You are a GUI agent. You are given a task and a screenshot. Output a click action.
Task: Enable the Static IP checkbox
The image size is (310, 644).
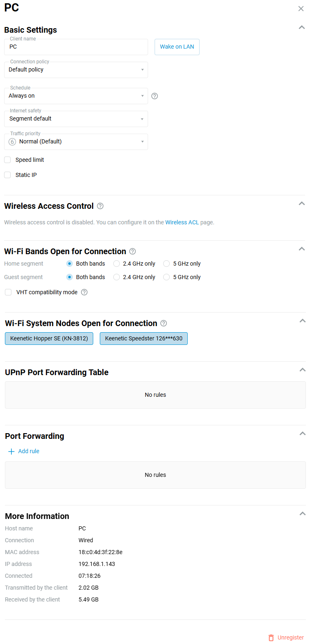click(7, 174)
